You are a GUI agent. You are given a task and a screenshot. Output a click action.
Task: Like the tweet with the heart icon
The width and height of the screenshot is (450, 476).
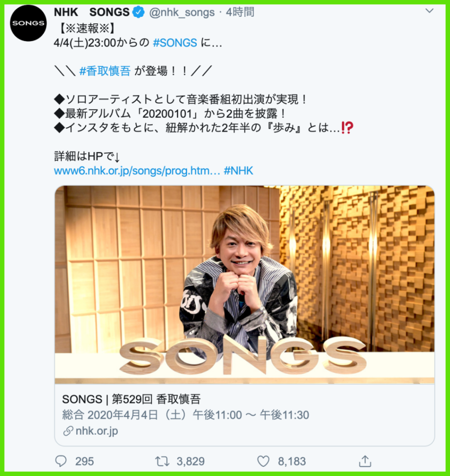tap(263, 462)
